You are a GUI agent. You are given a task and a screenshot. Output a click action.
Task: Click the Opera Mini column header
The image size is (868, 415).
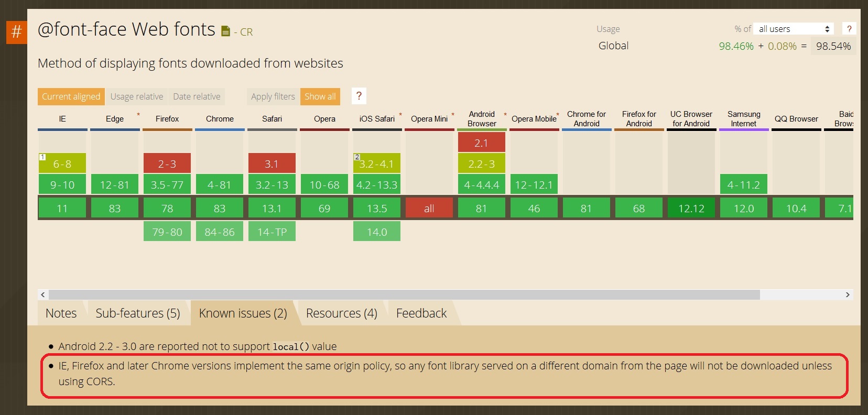(x=429, y=119)
